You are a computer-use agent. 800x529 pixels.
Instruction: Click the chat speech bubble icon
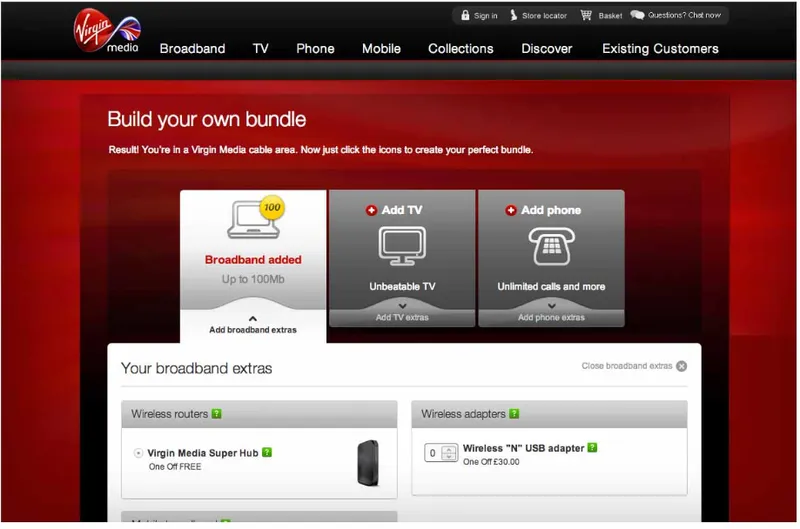[637, 15]
